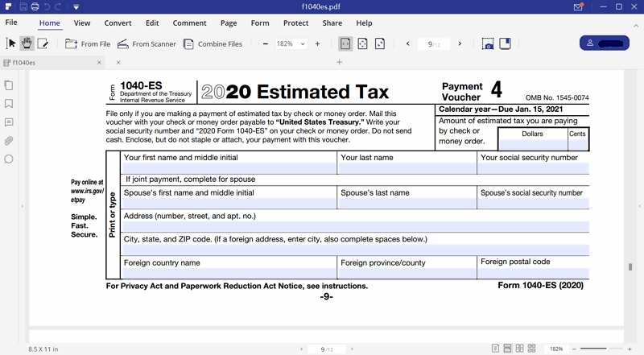644x355 pixels.
Task: Open the bookmarks sidebar panel
Action: tap(9, 104)
